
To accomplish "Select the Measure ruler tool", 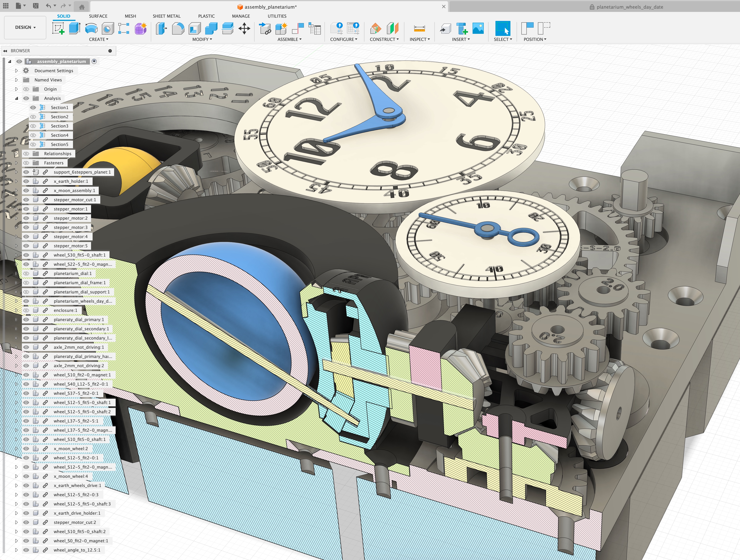I will click(419, 29).
